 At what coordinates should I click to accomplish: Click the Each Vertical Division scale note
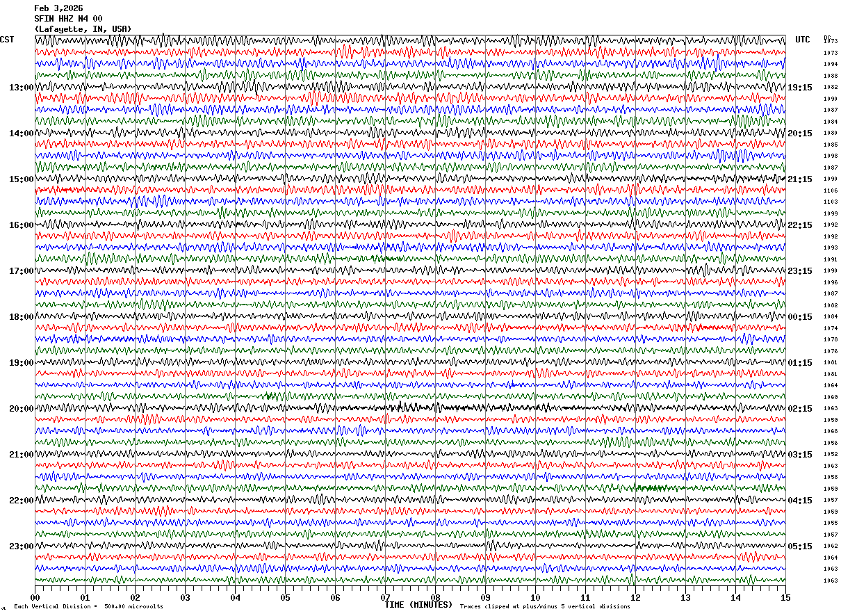tap(88, 606)
